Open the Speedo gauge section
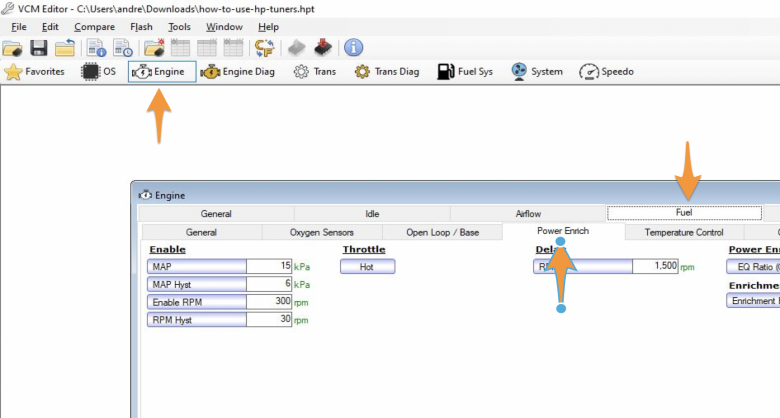 606,72
